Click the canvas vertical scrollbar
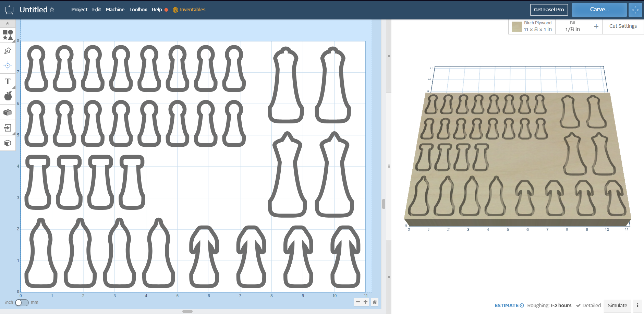Viewport: 644px width, 314px height. pos(384,204)
